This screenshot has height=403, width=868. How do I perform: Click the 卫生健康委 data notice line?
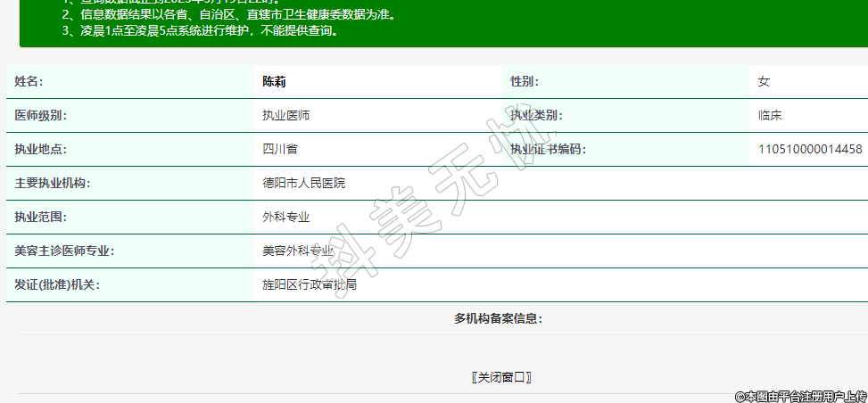coord(228,14)
